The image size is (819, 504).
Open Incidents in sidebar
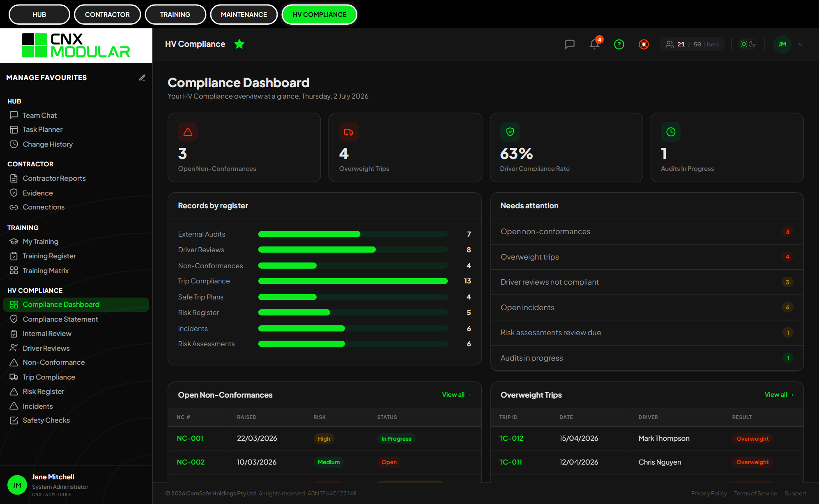[76, 406]
